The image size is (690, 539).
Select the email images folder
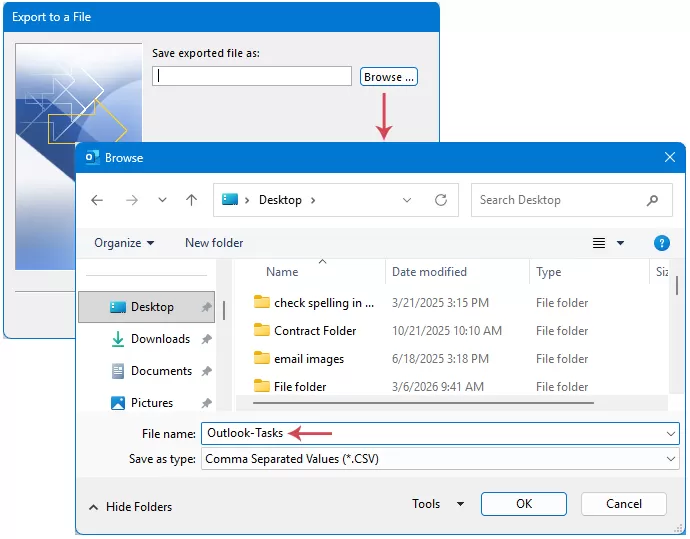click(309, 359)
